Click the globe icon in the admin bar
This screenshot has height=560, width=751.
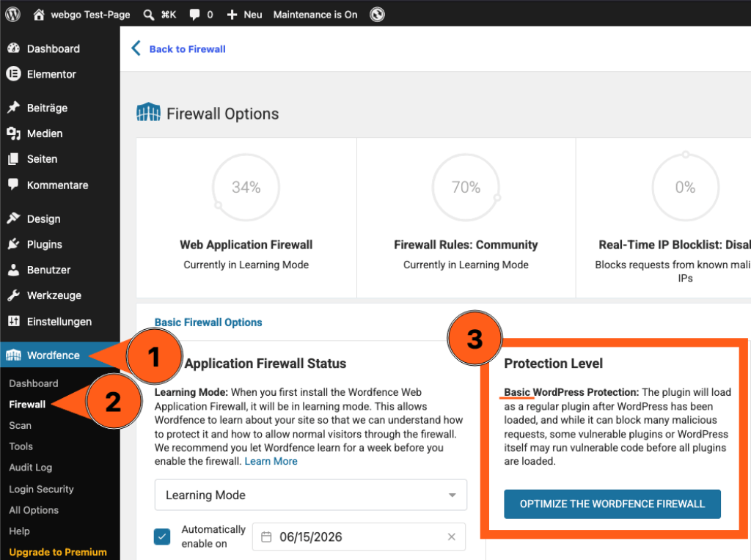[377, 15]
